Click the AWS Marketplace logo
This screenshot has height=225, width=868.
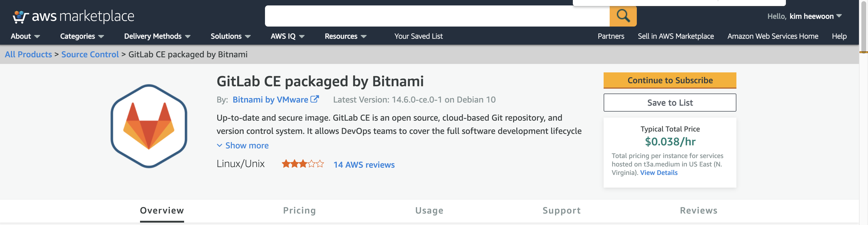(73, 16)
